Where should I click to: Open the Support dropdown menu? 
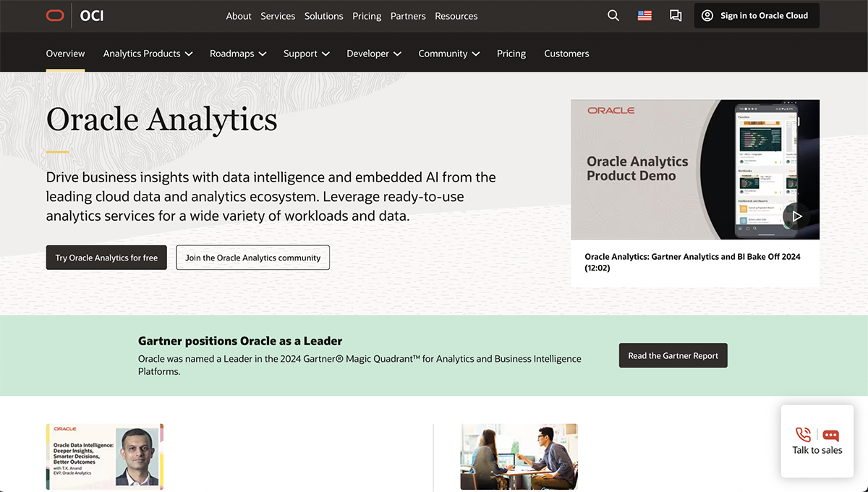click(x=306, y=54)
